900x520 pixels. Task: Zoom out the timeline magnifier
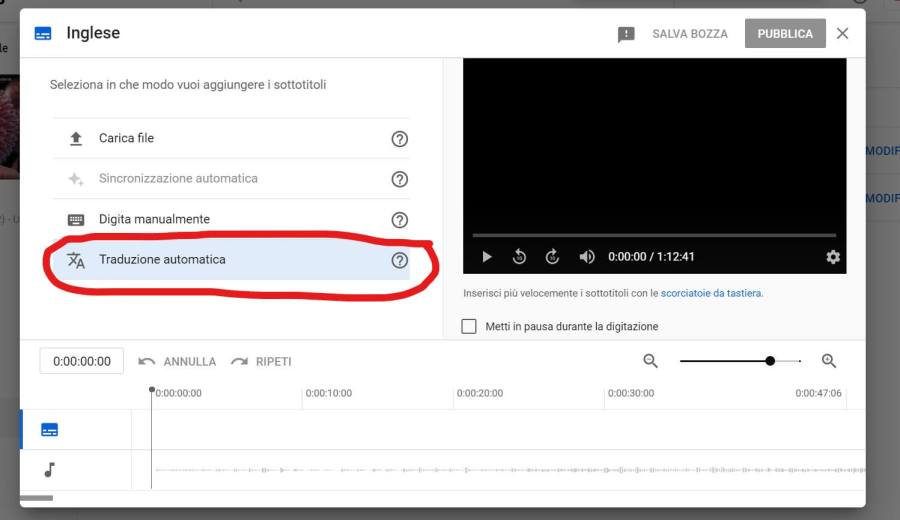pyautogui.click(x=651, y=361)
